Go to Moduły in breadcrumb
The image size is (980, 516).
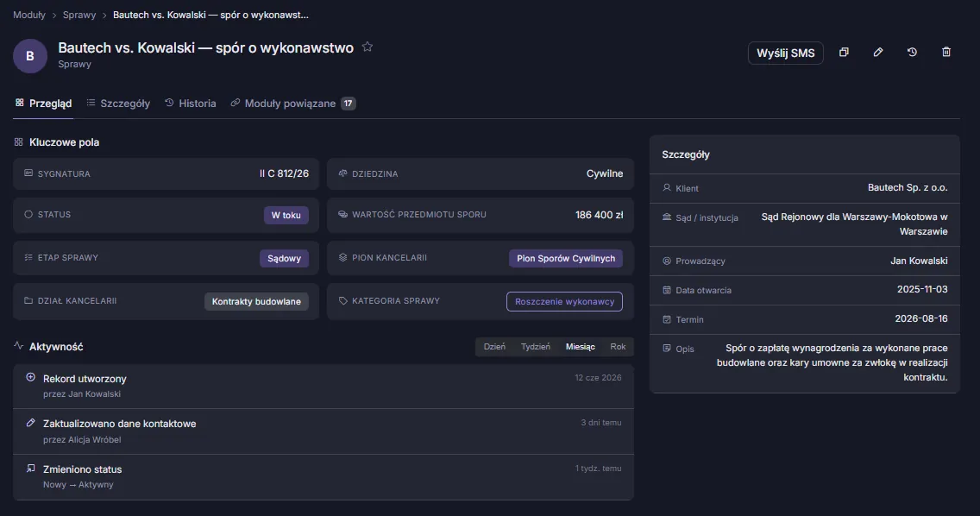click(29, 15)
